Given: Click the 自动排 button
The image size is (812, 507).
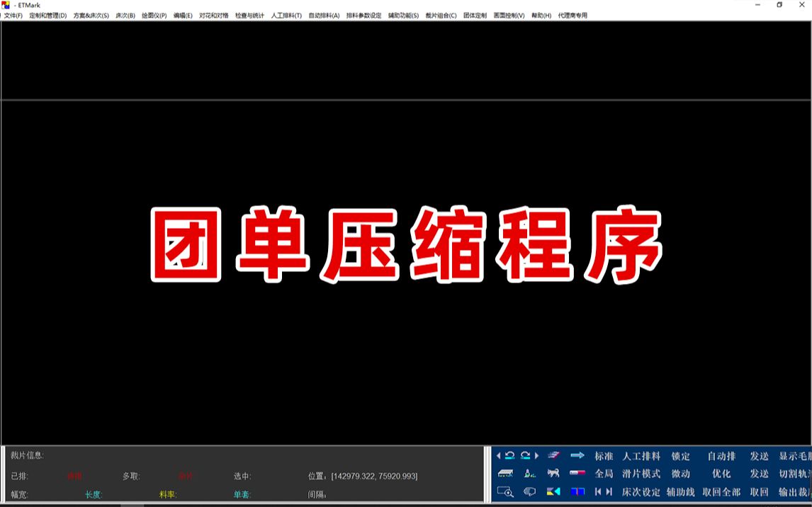Looking at the screenshot, I should [723, 456].
